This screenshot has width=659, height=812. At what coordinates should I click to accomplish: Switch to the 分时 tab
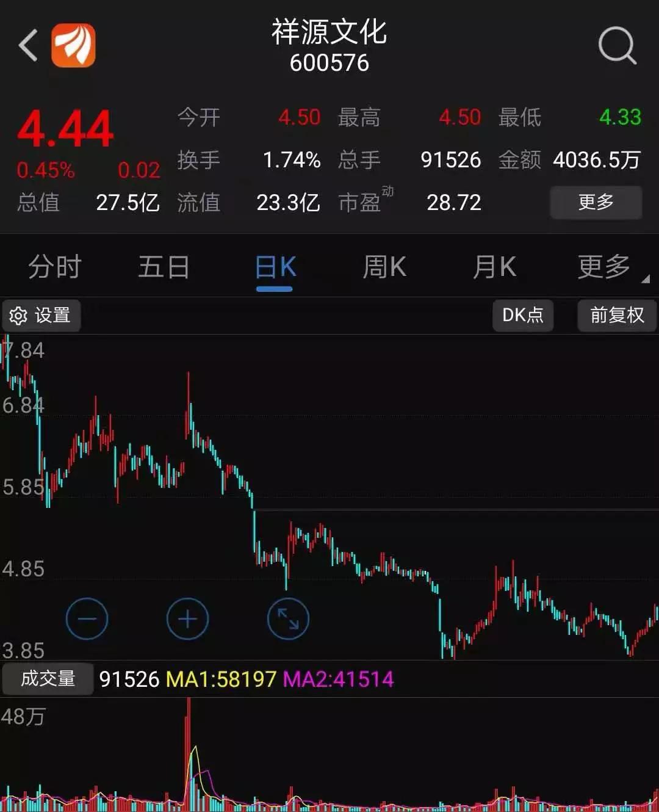click(x=55, y=267)
